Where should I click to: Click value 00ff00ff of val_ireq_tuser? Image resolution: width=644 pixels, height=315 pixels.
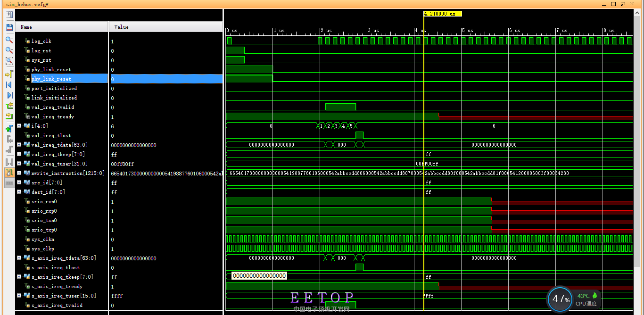click(122, 164)
